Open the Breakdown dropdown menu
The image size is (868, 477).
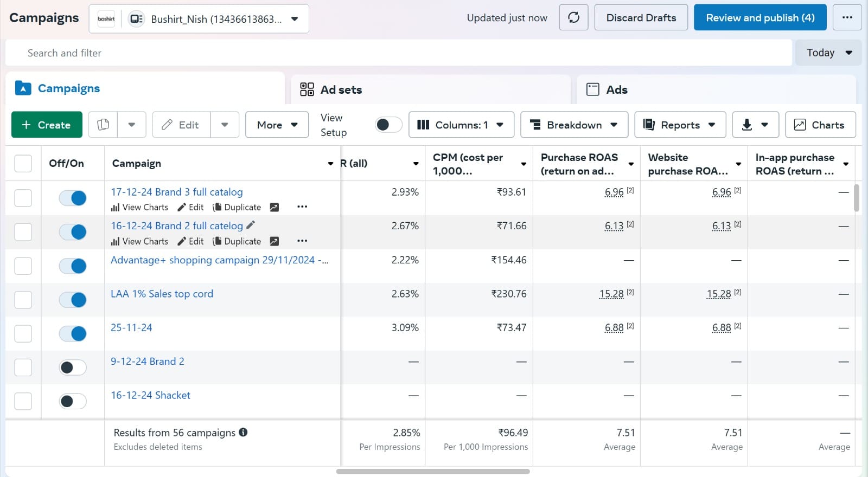pos(574,125)
